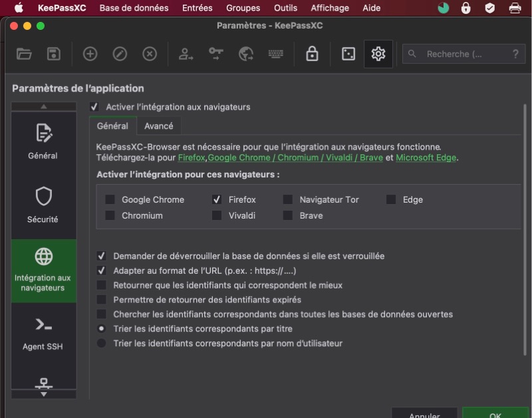Uncheck the Firefox browser checkbox

pos(217,199)
